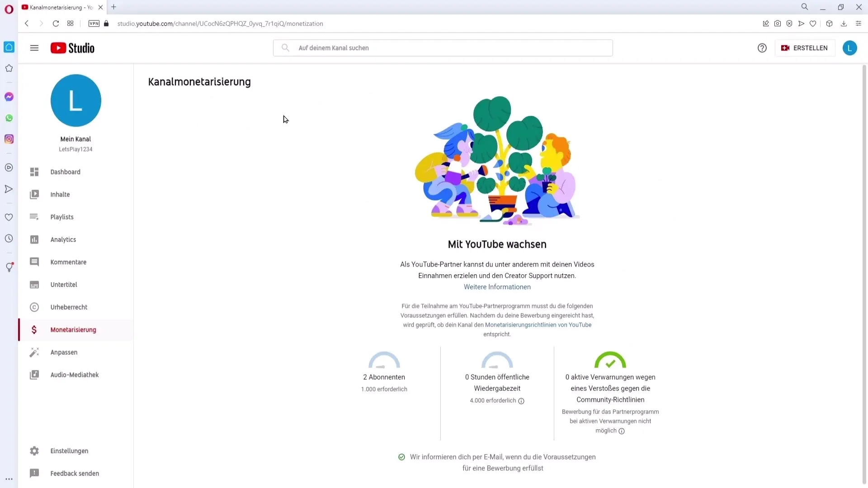Open the Opera speed dial grid icon
Viewport: 868px width, 488px height.
[x=70, y=23]
